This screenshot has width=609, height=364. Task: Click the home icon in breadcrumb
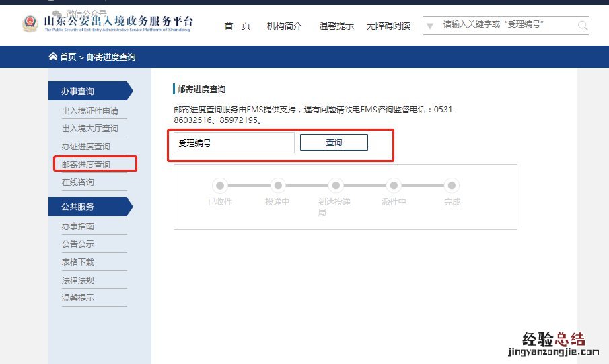click(52, 57)
